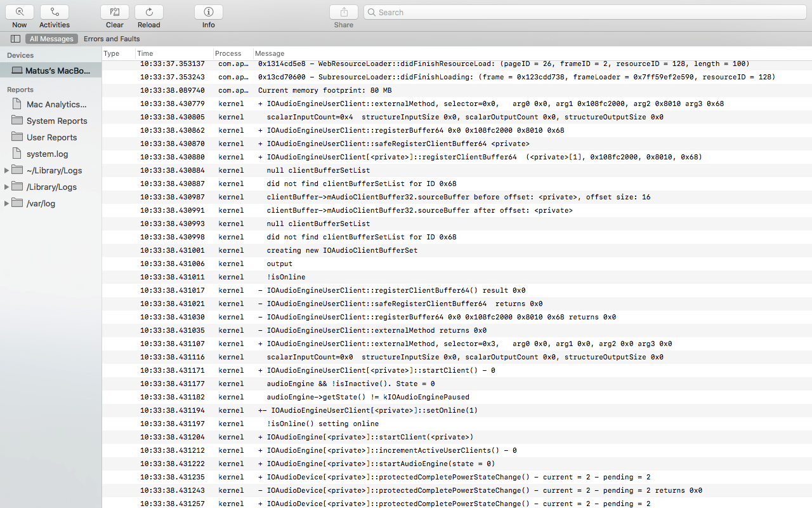This screenshot has height=508, width=812.
Task: Show the Info inspector
Action: (x=209, y=12)
